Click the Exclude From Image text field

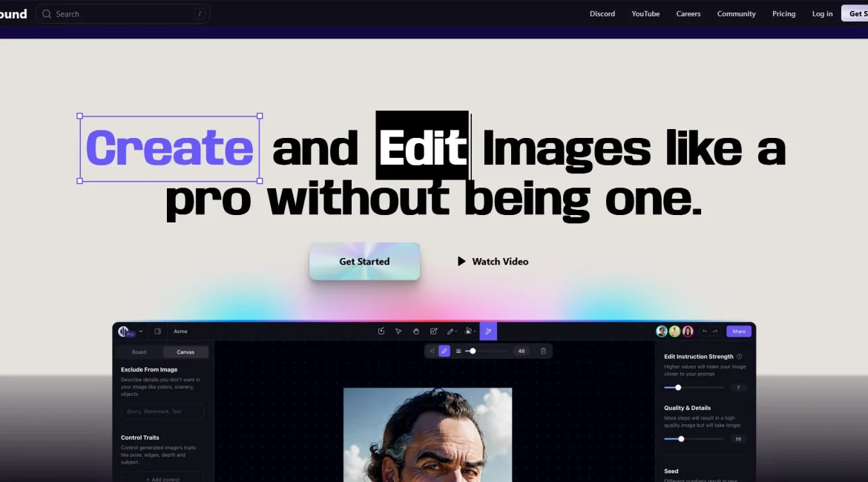tap(162, 411)
